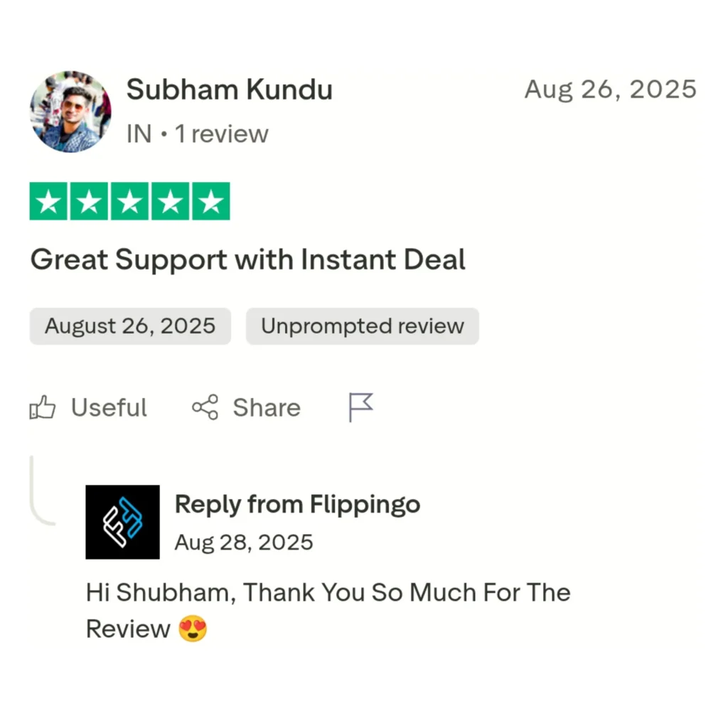Open the reviewer name Subham Kundu

pos(229,90)
